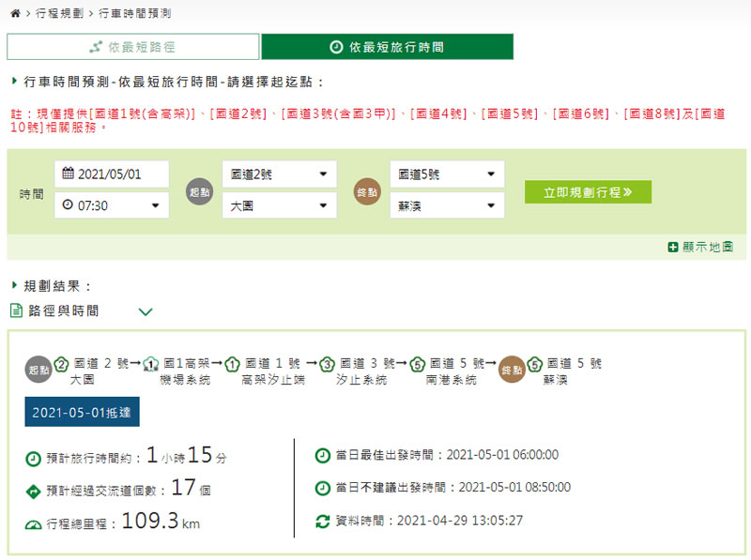
Task: Click the 立即規劃行程 button
Action: 588,192
